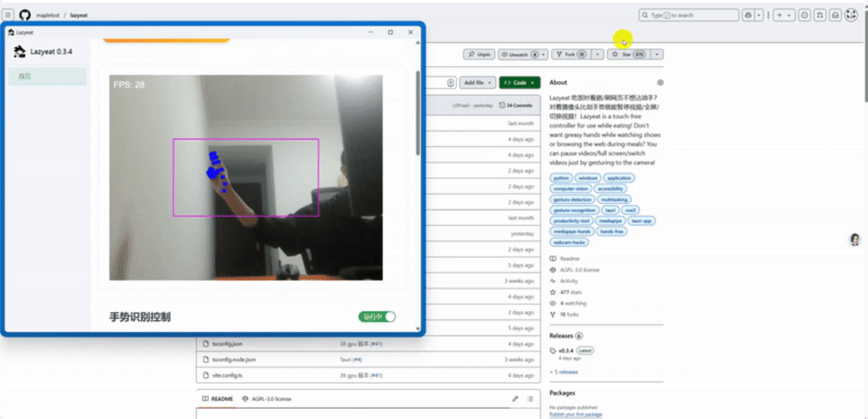Unpin the lazyeat repository

[x=479, y=55]
